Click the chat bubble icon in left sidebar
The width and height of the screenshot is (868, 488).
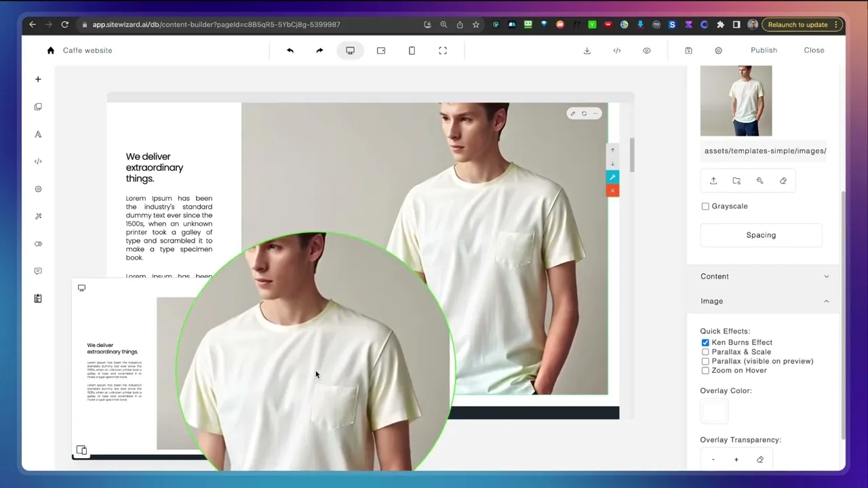[x=38, y=271]
